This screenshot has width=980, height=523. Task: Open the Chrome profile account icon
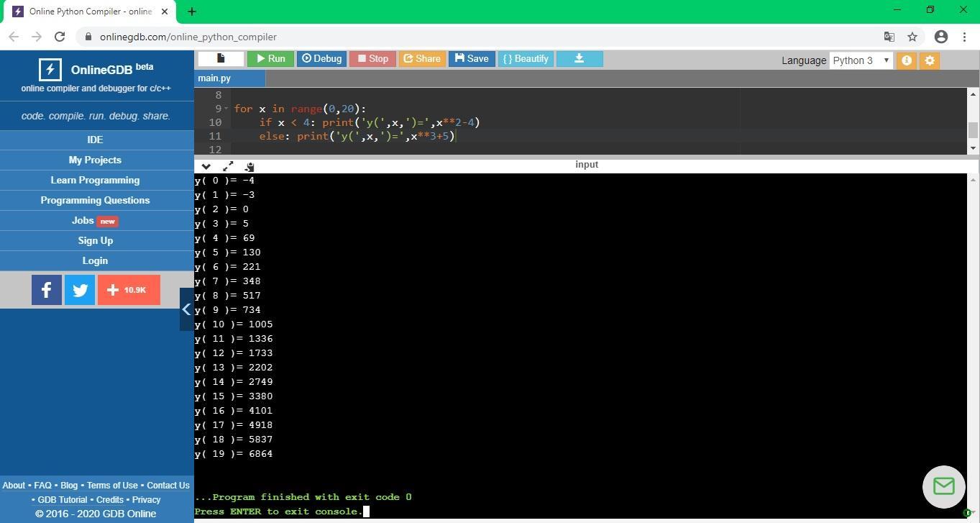click(941, 37)
